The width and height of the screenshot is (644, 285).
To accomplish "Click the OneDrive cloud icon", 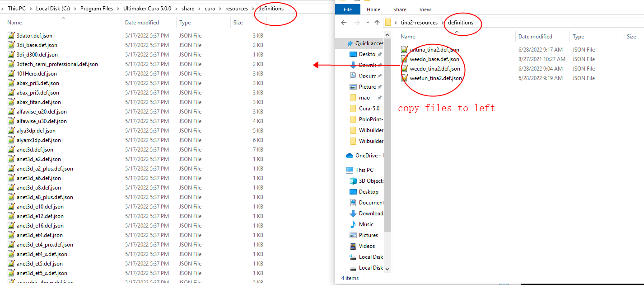I will click(x=350, y=156).
